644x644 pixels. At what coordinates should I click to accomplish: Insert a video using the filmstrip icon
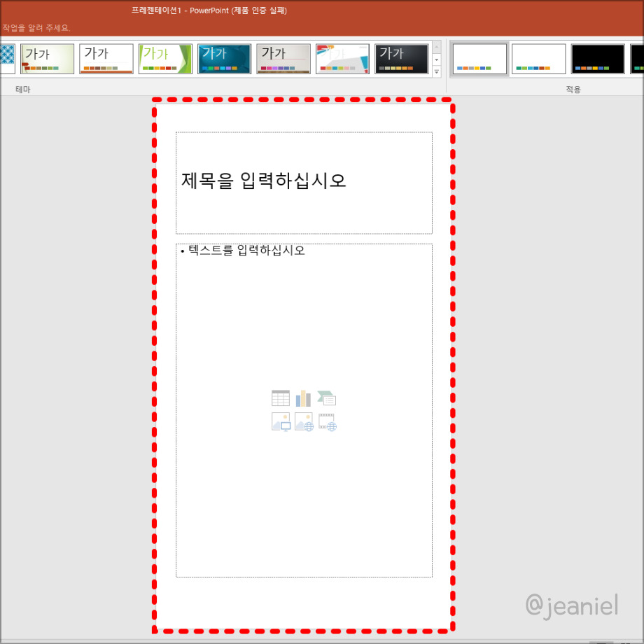pos(325,421)
